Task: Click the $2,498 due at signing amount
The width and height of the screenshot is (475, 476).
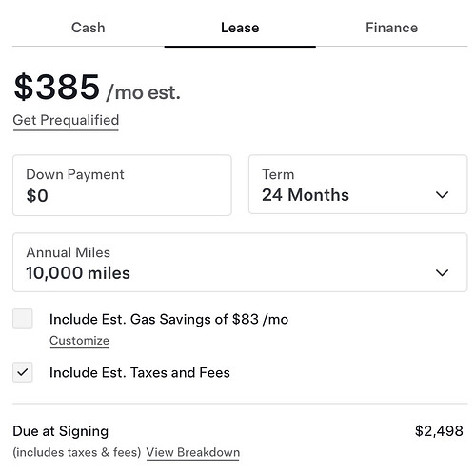Action: point(439,431)
